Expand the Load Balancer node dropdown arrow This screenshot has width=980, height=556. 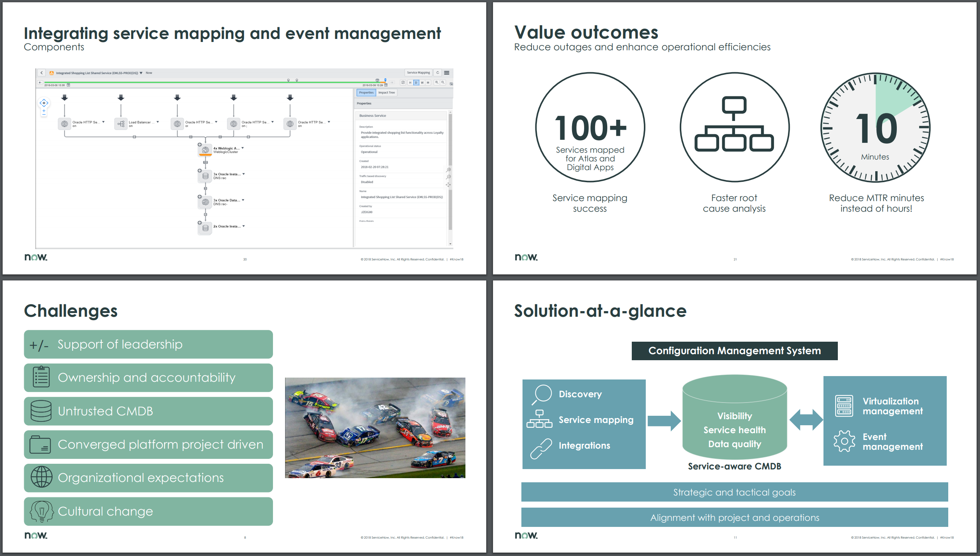(158, 122)
